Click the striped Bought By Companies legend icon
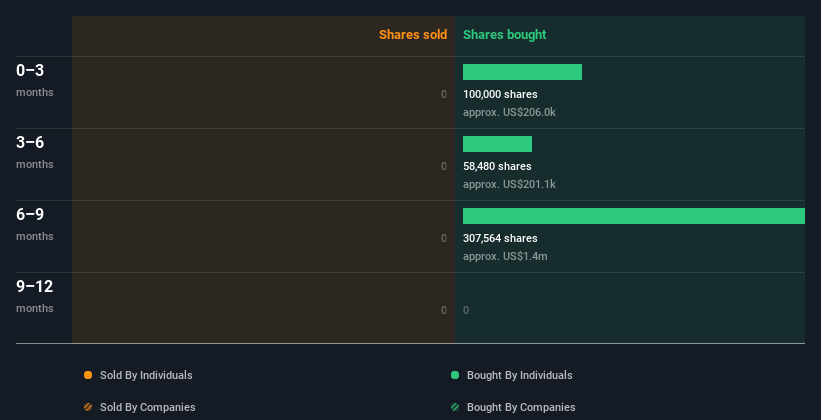The width and height of the screenshot is (821, 420). 455,407
